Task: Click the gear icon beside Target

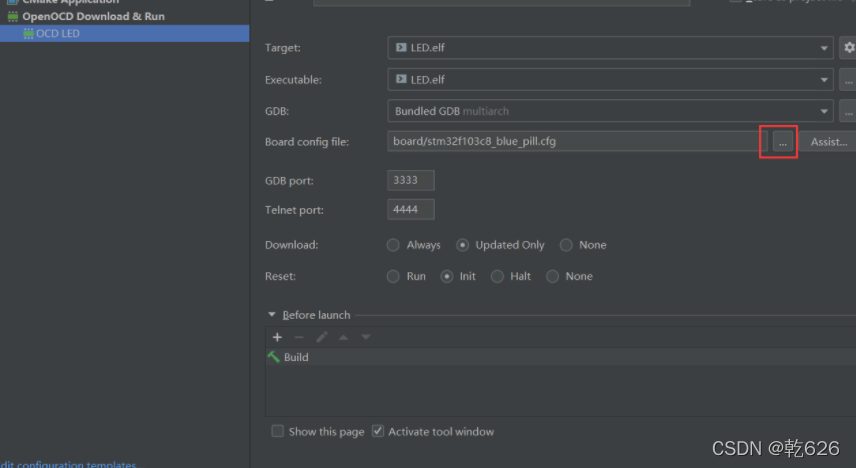Action: coord(848,48)
